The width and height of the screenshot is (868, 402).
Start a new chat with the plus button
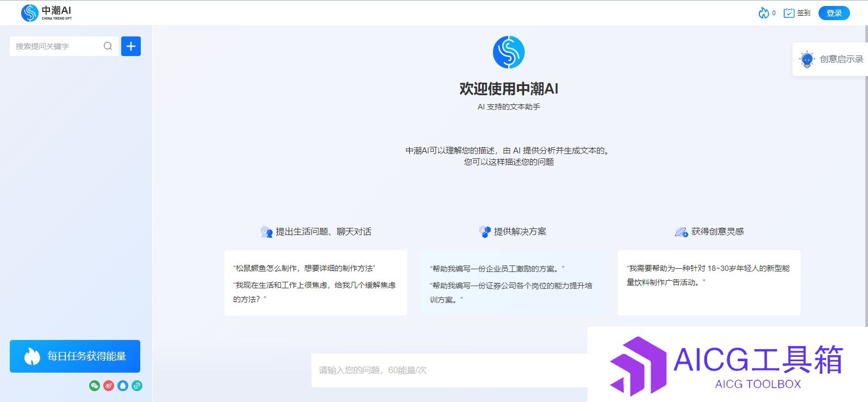[x=131, y=46]
